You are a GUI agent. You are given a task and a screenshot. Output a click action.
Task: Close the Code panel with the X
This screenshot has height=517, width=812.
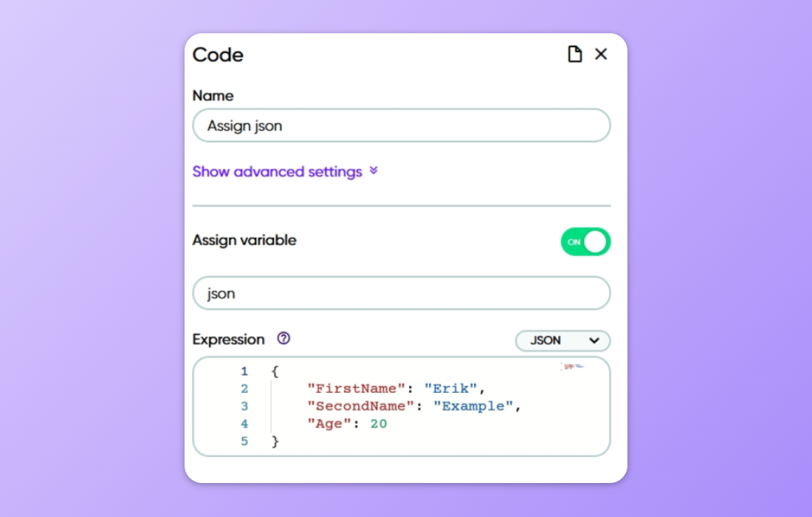(601, 55)
